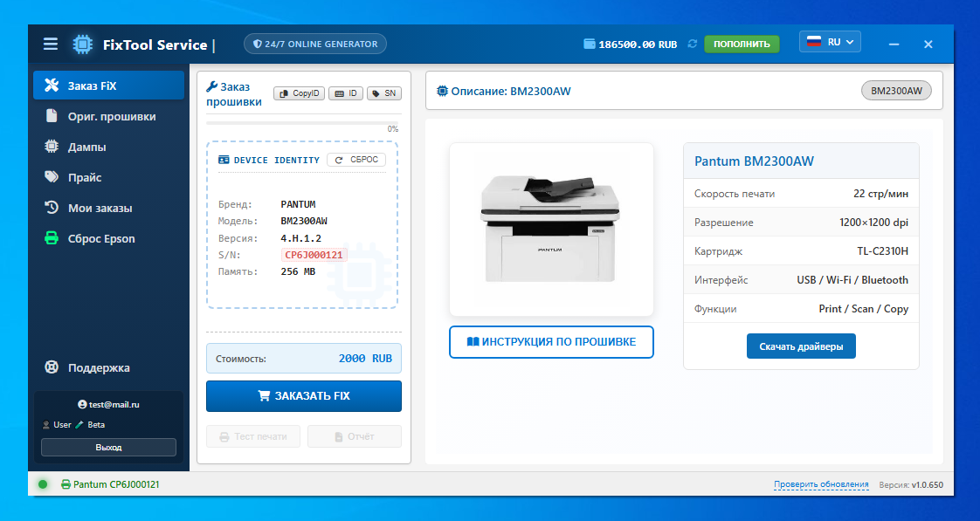Click the ID button
Viewport: 980px width, 521px height.
[x=346, y=93]
